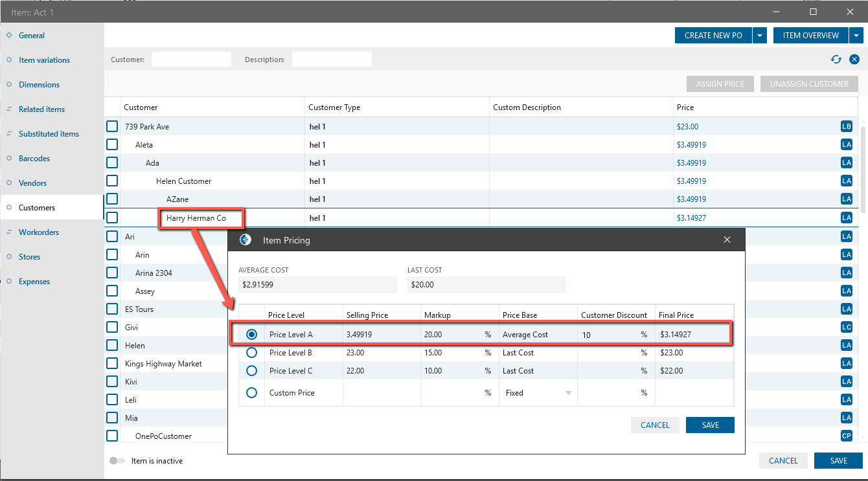Toggle the Item is inactive switch
Viewport: 868px width, 481px height.
click(117, 461)
